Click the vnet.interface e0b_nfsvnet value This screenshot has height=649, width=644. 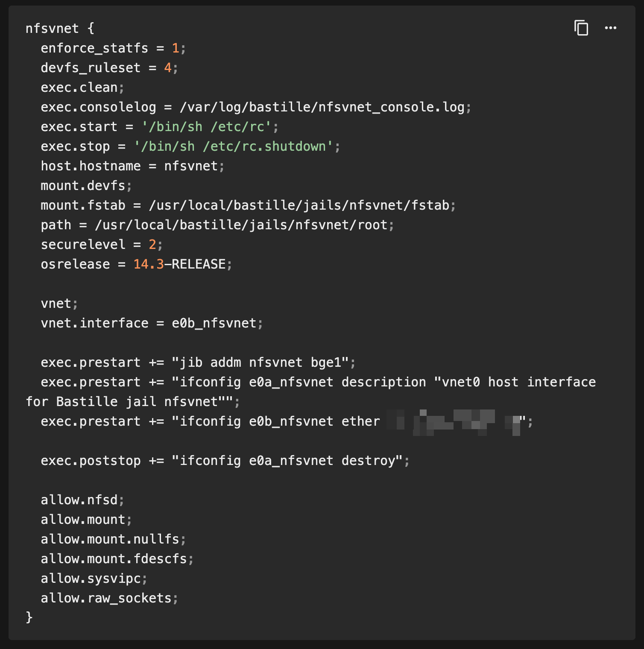click(x=214, y=323)
